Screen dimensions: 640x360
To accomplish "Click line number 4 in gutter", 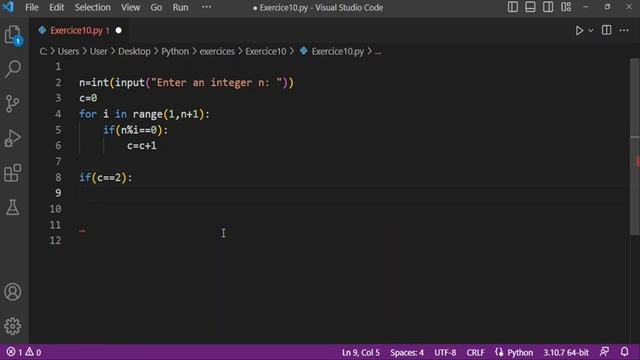I will (58, 114).
